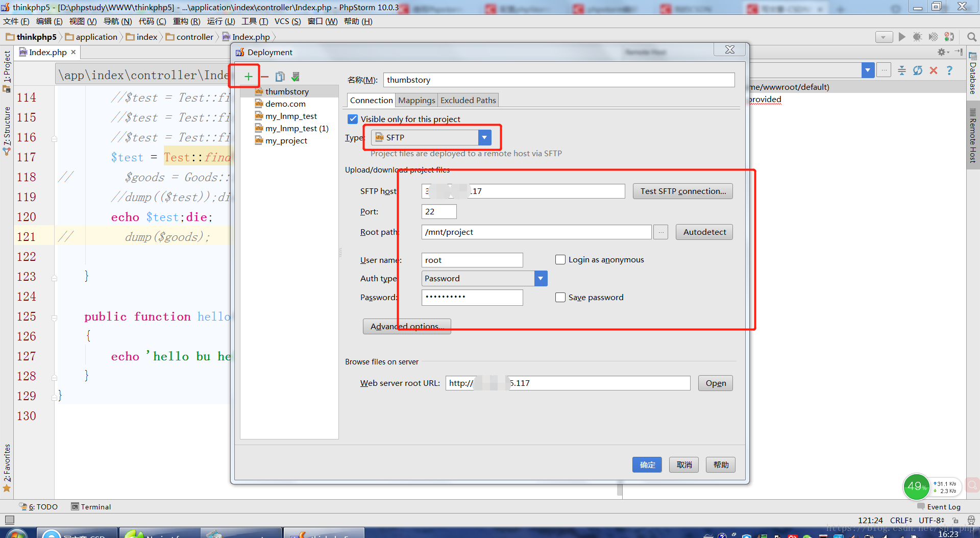Image resolution: width=980 pixels, height=538 pixels.
Task: Collapse all in Remote Host panel
Action: pos(902,70)
